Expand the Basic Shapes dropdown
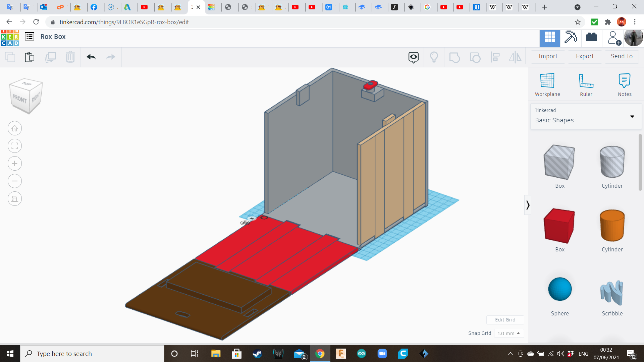Viewport: 644px width, 362px height. point(632,117)
